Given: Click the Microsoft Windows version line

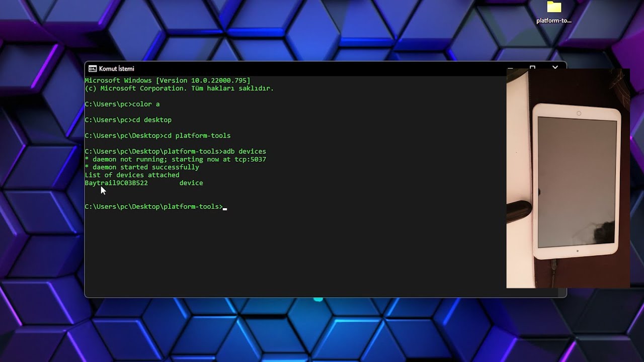Looking at the screenshot, I should [x=167, y=80].
